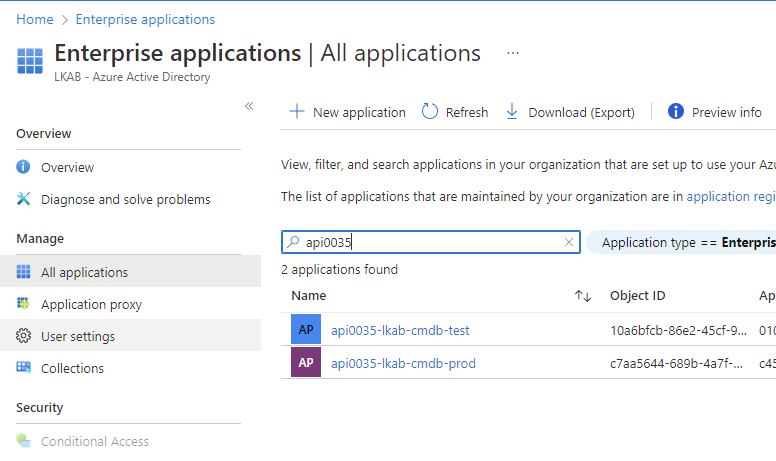Collapse the sidebar with double chevron
The height and width of the screenshot is (461, 776).
249,106
